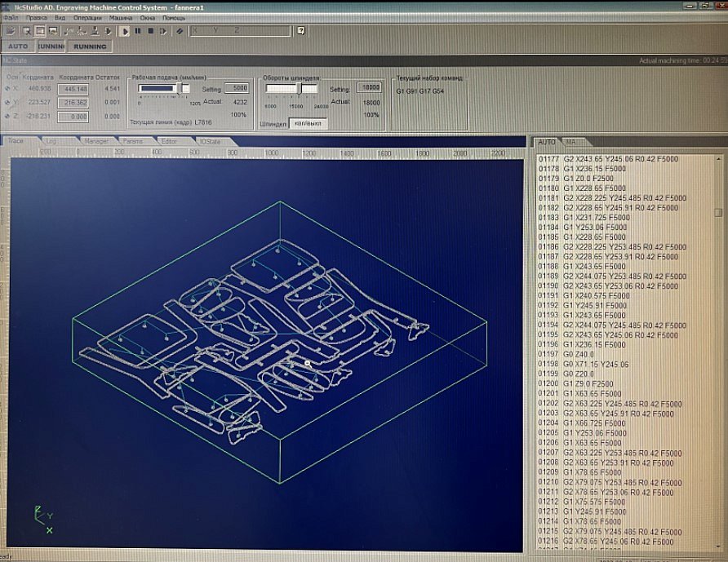Click the feed rate Setting value 5000
728x562 pixels.
pyautogui.click(x=238, y=88)
